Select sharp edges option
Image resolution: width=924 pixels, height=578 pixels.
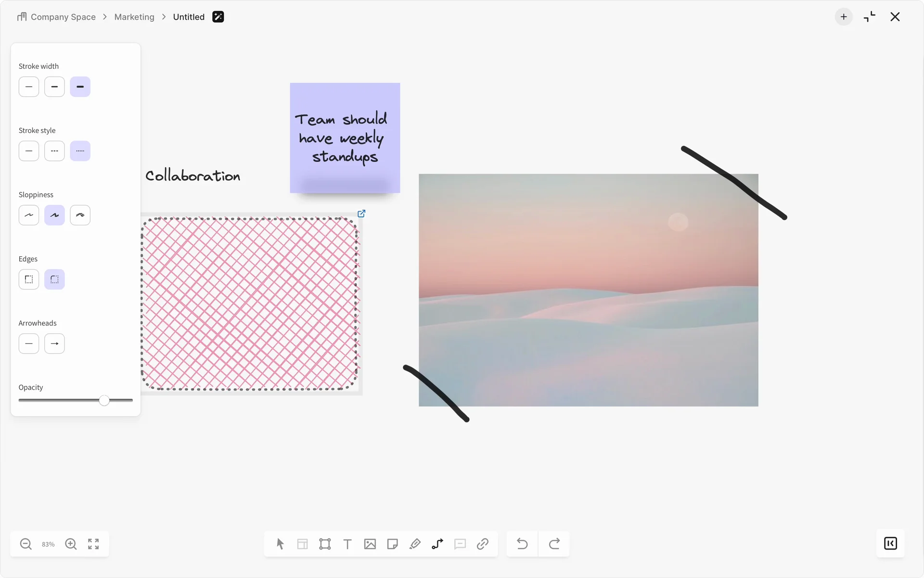click(29, 279)
